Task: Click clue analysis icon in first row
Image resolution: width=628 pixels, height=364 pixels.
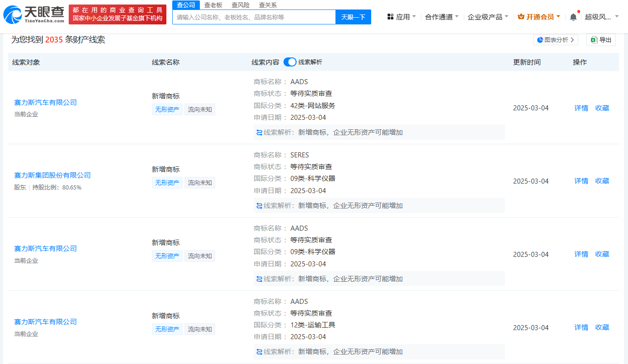Action: click(x=259, y=132)
